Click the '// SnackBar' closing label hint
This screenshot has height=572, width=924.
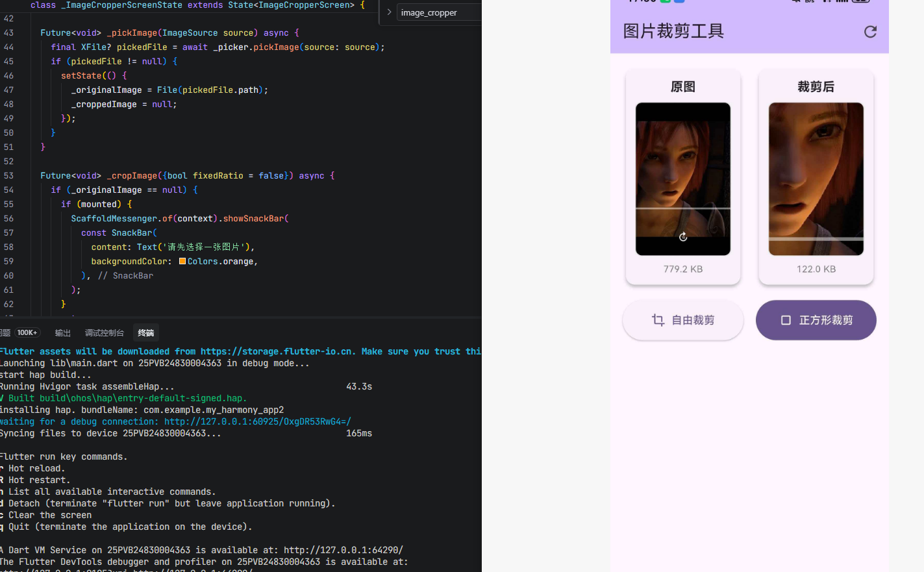coord(126,275)
